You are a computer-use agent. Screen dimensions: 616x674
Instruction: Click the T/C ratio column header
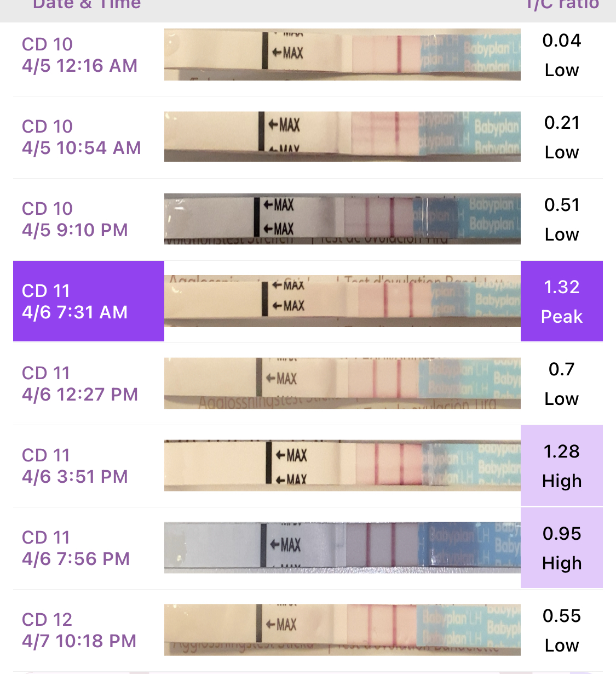[562, 5]
